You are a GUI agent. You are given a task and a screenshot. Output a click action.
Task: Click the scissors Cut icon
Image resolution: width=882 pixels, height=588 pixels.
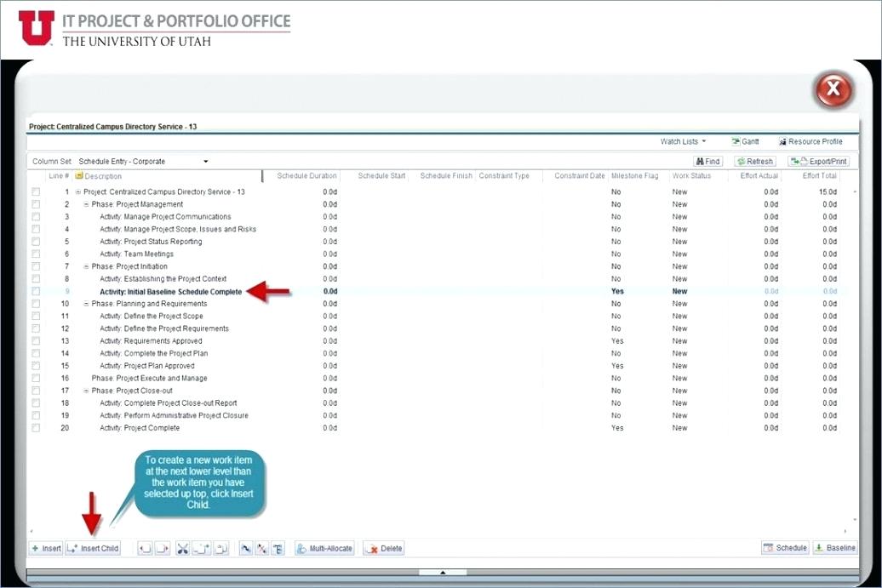182,549
